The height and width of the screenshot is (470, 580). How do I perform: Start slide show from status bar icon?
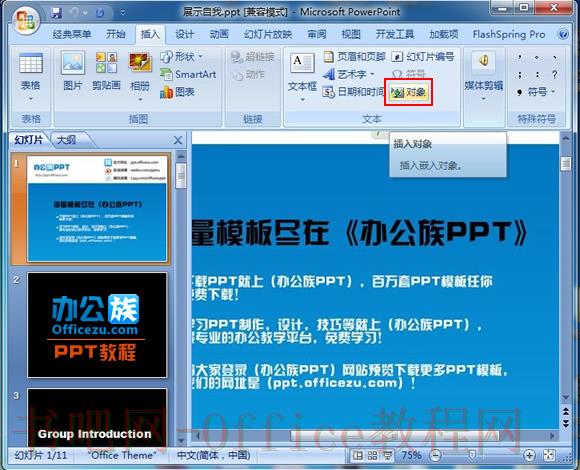click(x=387, y=455)
